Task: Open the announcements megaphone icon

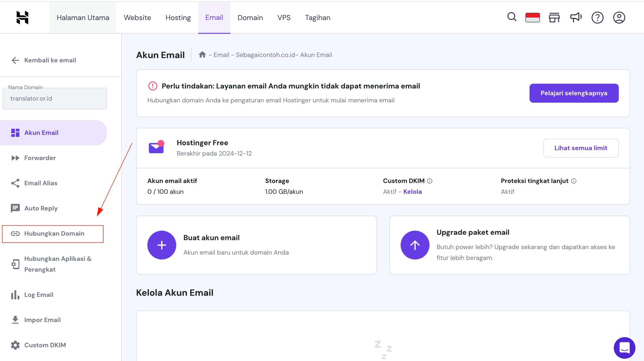Action: 576,18
